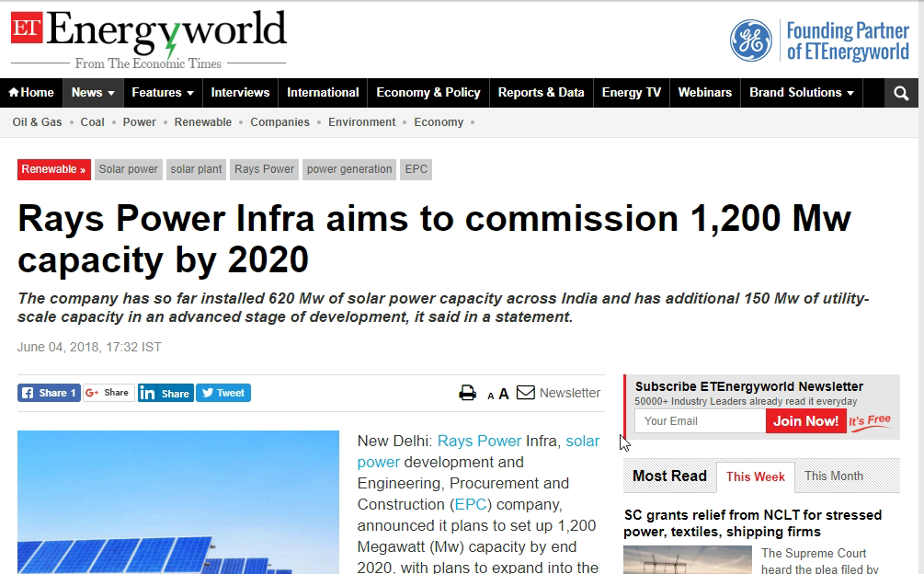
Task: Open the GE Founding Partner logo
Action: [750, 40]
